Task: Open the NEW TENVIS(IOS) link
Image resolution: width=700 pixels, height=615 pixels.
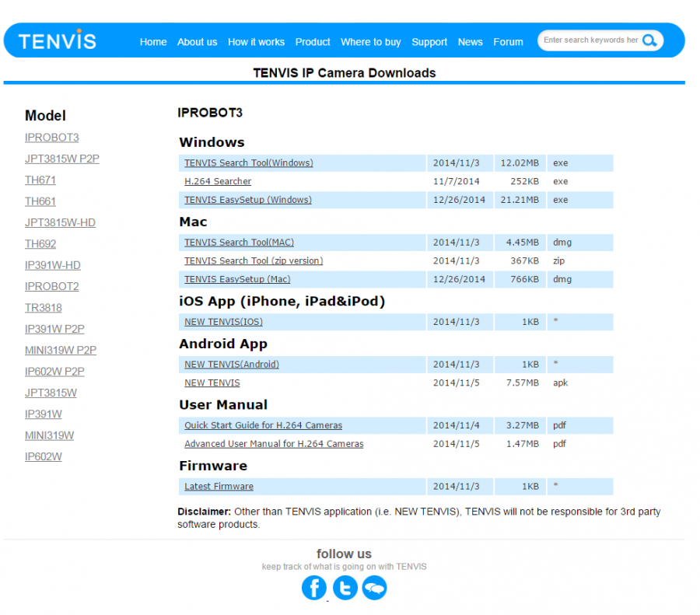Action: tap(223, 322)
